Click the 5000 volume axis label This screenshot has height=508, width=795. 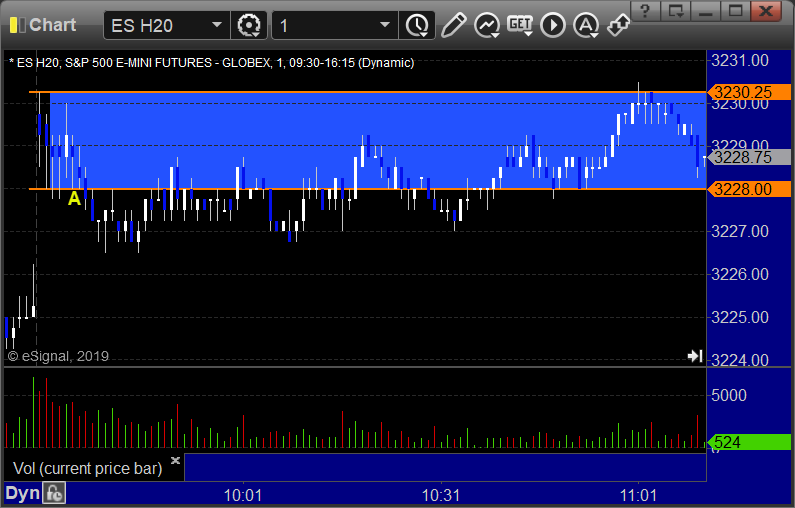click(x=729, y=395)
